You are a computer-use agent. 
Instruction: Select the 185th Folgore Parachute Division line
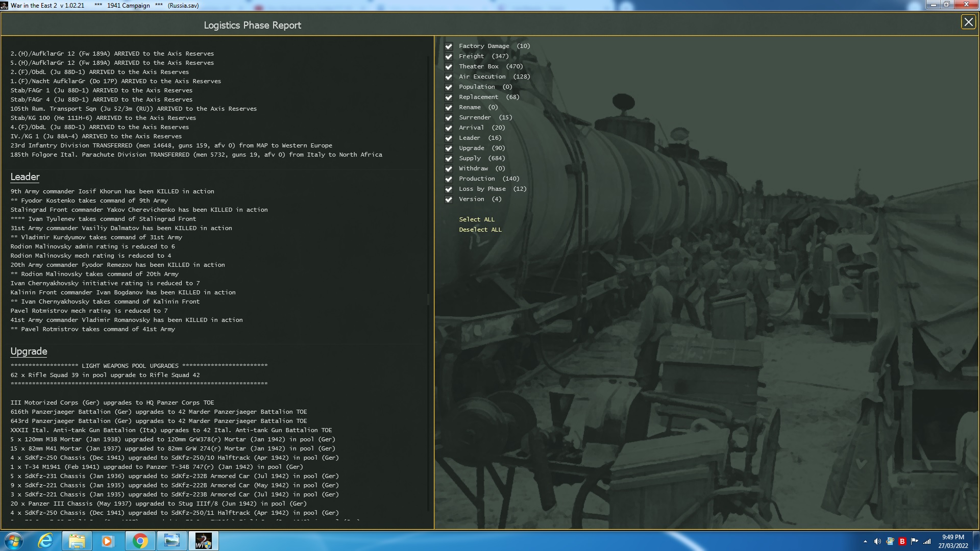point(197,155)
